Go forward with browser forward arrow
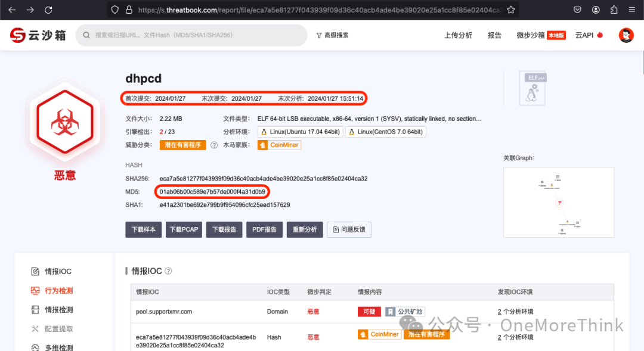The height and width of the screenshot is (351, 644). pos(30,10)
